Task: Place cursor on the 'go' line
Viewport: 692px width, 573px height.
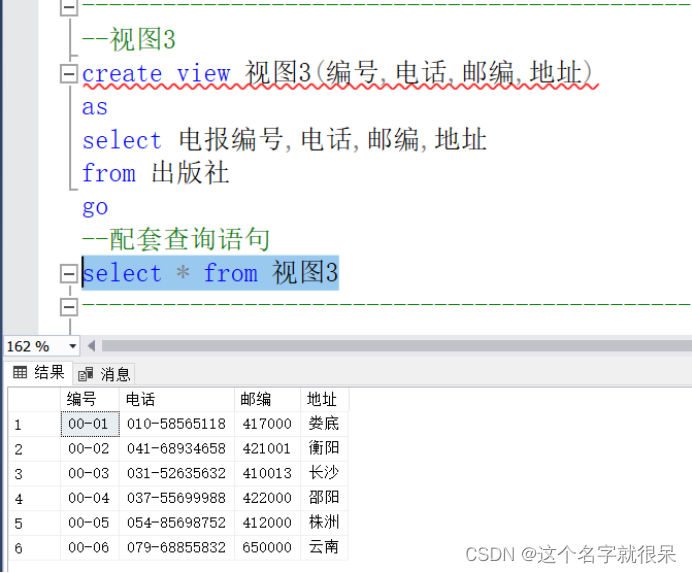Action: 95,207
